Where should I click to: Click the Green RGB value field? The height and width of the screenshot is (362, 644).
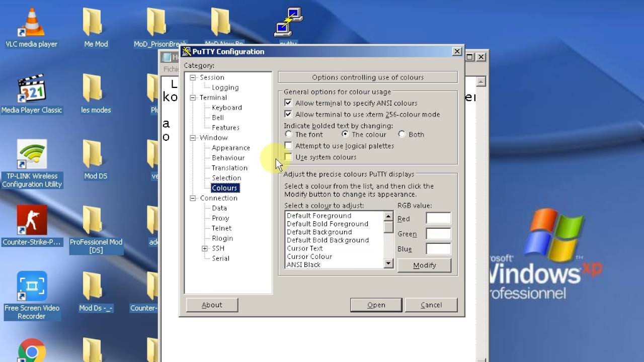pos(438,233)
